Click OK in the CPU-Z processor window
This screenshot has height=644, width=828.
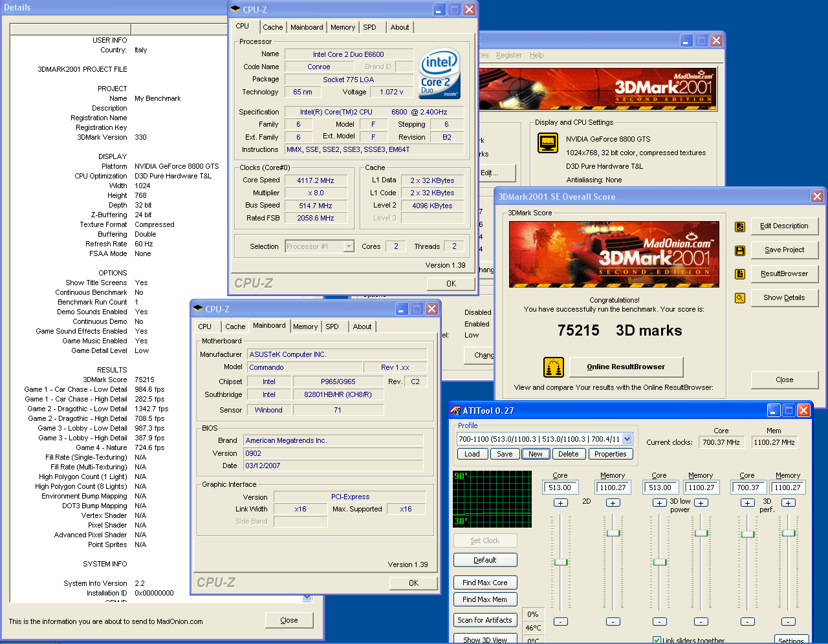coord(451,284)
